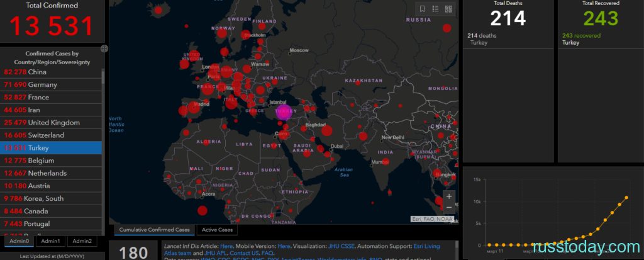Click the 180 countries counter
The height and width of the screenshot is (260, 644).
coord(133,252)
